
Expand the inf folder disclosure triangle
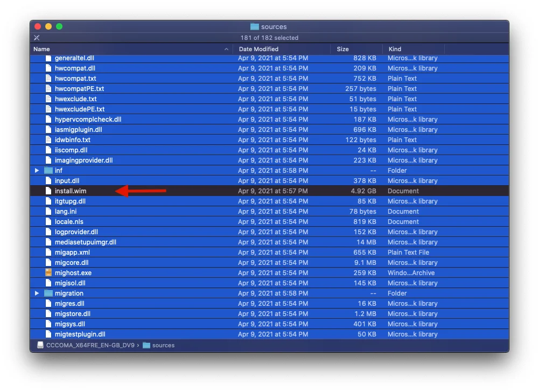click(37, 171)
